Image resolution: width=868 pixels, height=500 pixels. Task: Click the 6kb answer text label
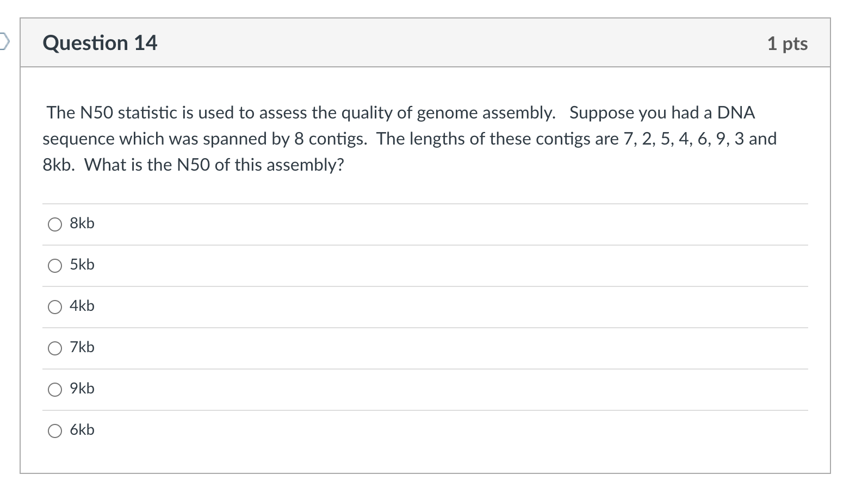point(82,430)
